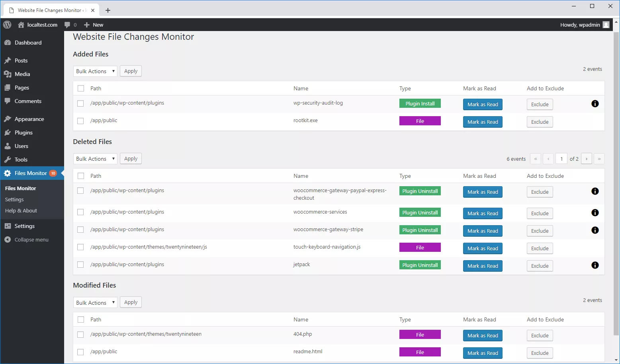The image size is (620, 364).
Task: Open the Appearance menu
Action: click(x=29, y=119)
